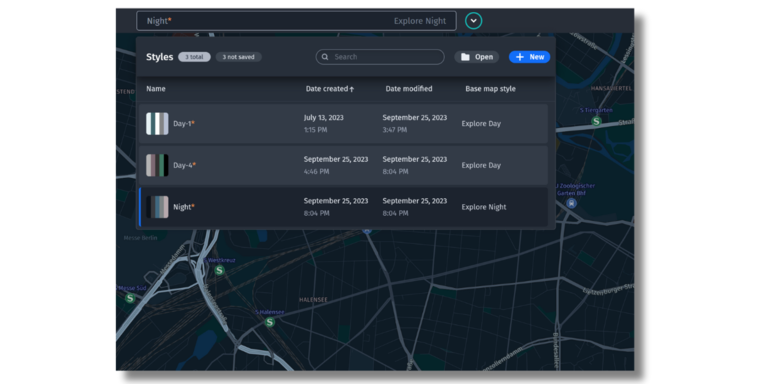The width and height of the screenshot is (768, 384).
Task: Click Messe Süd station icon
Action: click(x=129, y=298)
